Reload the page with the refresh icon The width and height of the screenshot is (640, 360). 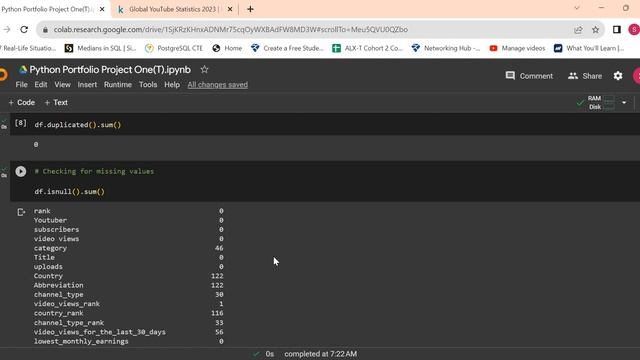pos(24,29)
